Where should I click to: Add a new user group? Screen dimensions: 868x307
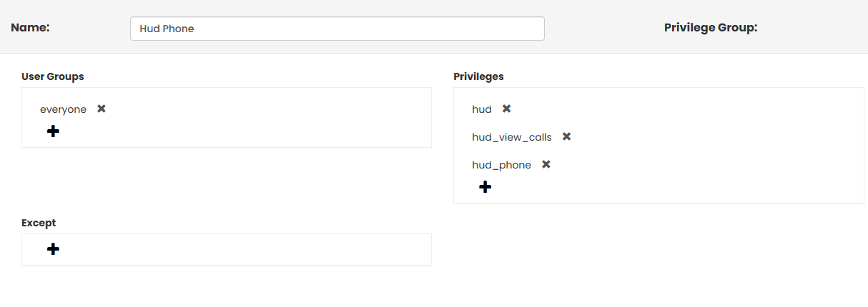53,131
